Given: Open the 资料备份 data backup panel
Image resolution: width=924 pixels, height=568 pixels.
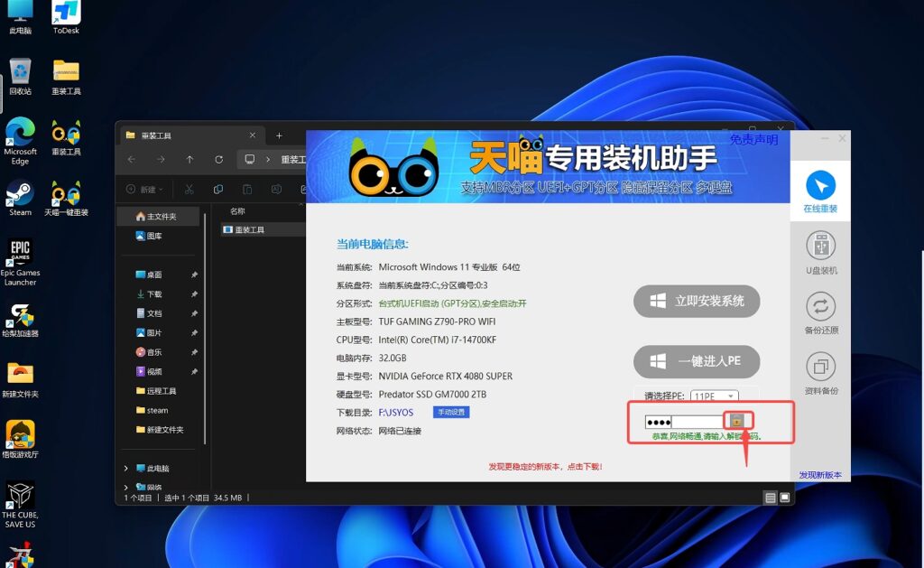Looking at the screenshot, I should tap(820, 374).
